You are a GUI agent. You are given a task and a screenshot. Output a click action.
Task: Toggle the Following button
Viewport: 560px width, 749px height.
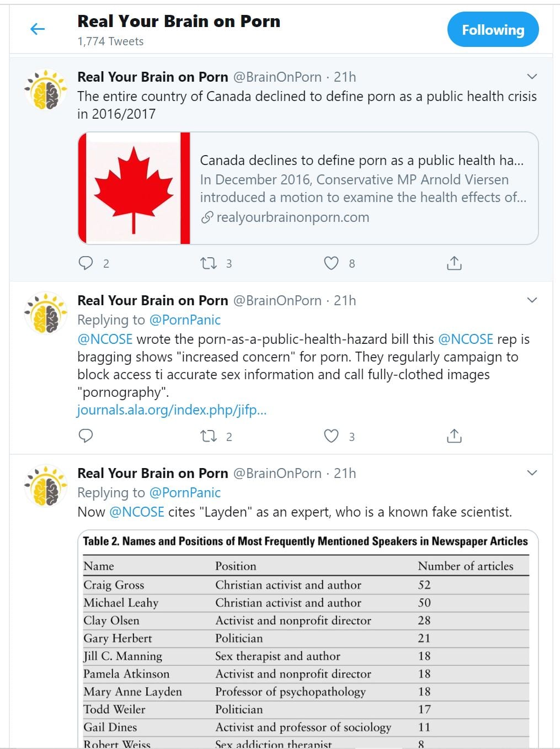coord(492,30)
